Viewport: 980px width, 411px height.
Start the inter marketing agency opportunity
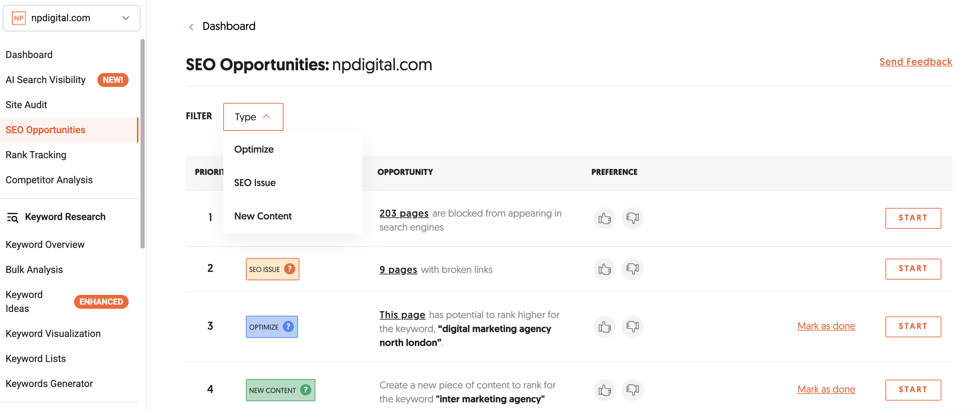913,390
